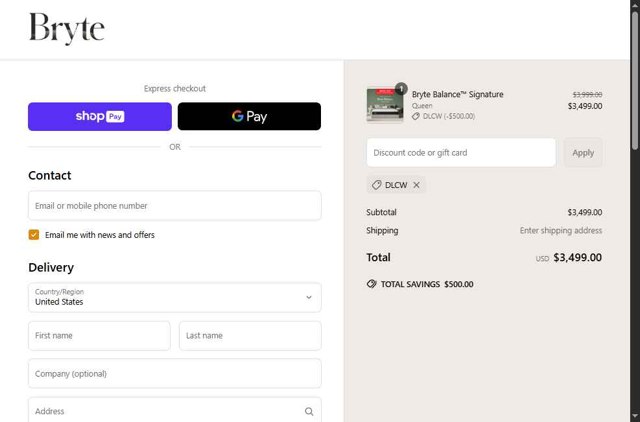
Task: Check out with Shop Pay
Action: point(100,117)
